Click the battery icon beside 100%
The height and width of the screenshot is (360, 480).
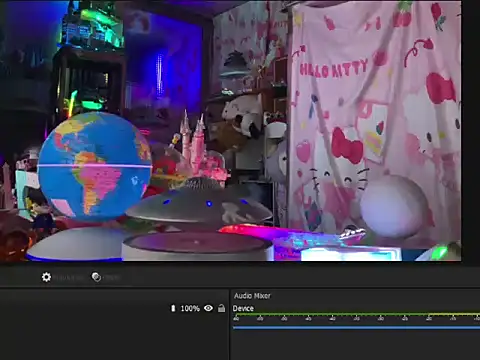point(173,308)
